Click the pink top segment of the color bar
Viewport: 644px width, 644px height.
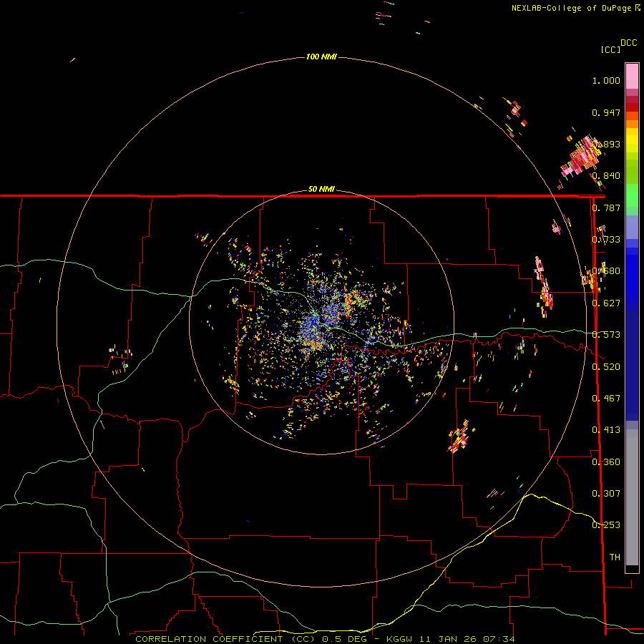[x=632, y=76]
